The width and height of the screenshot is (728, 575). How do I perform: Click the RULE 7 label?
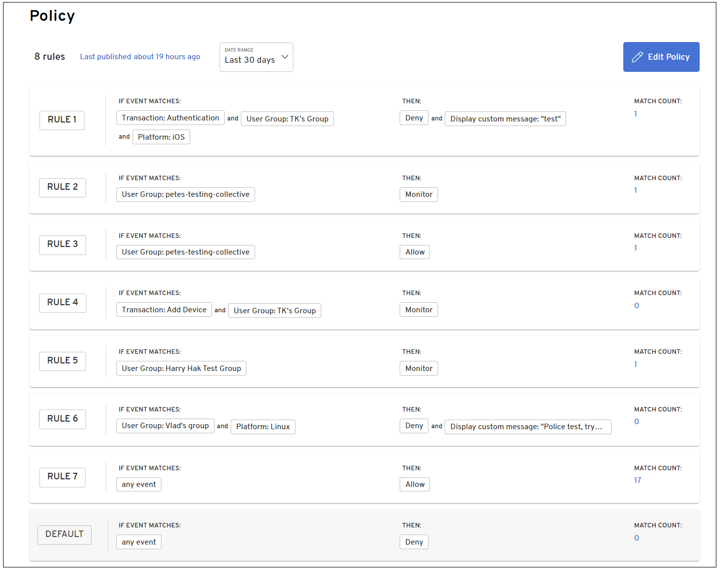click(62, 477)
